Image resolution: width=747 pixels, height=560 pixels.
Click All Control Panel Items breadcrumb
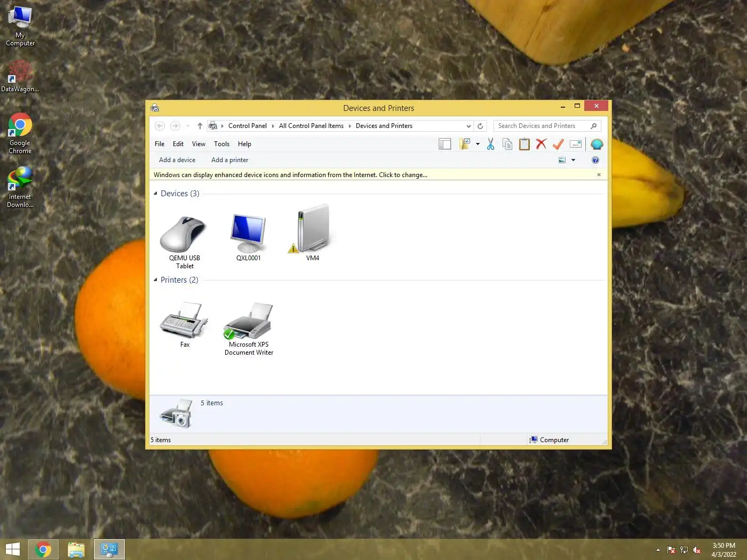click(311, 126)
